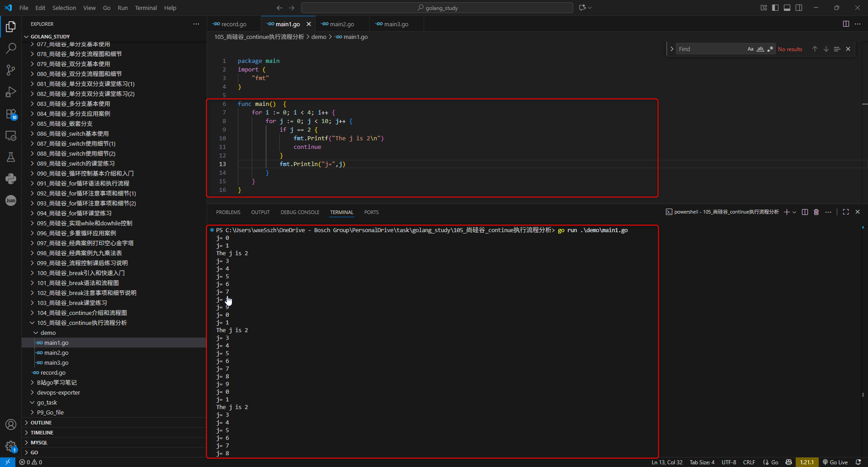The image size is (868, 467).
Task: Open the Json view in the activity bar
Action: (11, 200)
